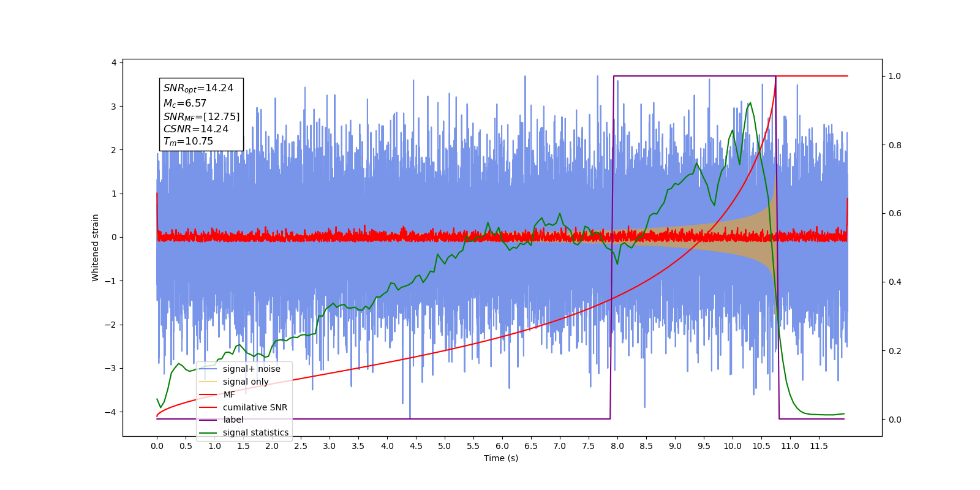Click the time-axis tick label 5.5
The image size is (980, 490).
[473, 446]
